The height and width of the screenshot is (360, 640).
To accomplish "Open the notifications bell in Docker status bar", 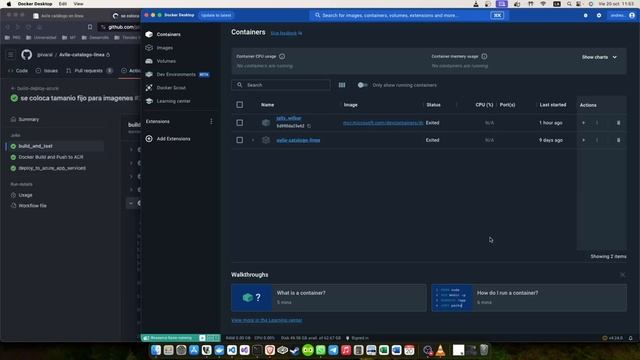I will coord(631,338).
